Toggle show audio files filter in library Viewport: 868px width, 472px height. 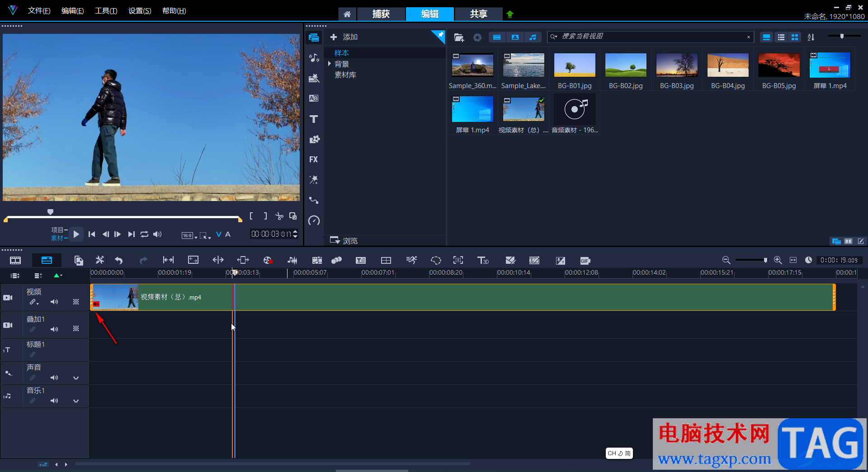[x=533, y=37]
